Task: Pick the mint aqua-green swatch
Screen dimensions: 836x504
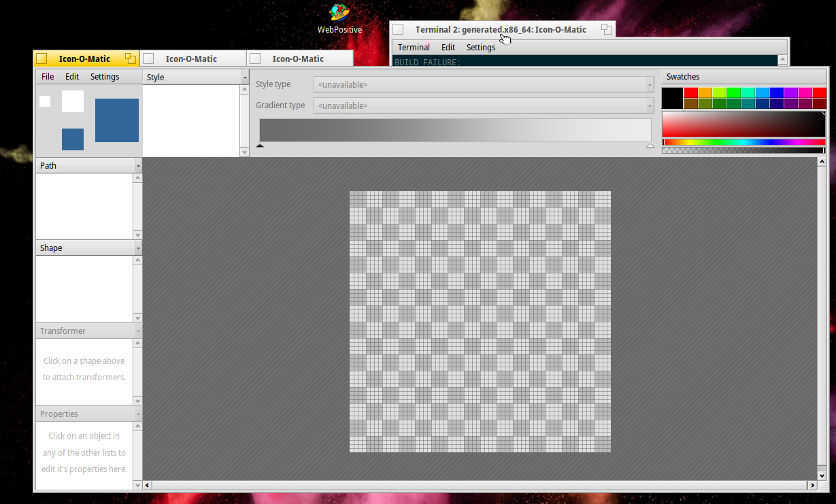Action: (x=748, y=93)
